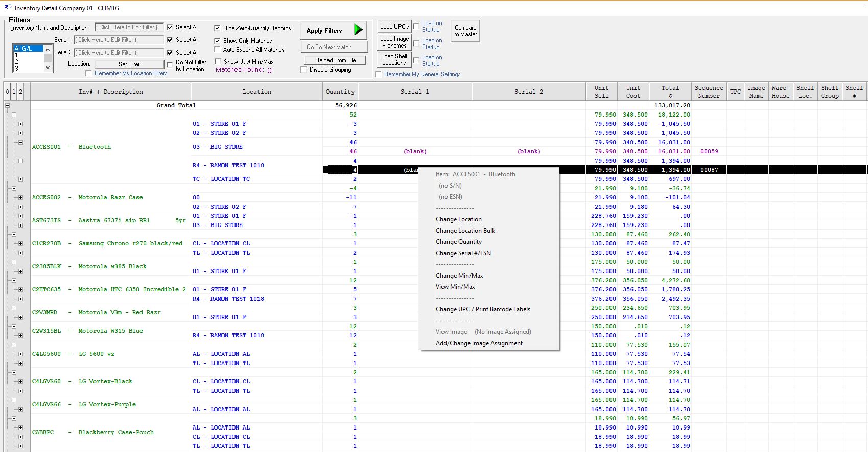
Task: Expand the 01 - STORE 01 F row under ACCES001
Action: tap(20, 124)
